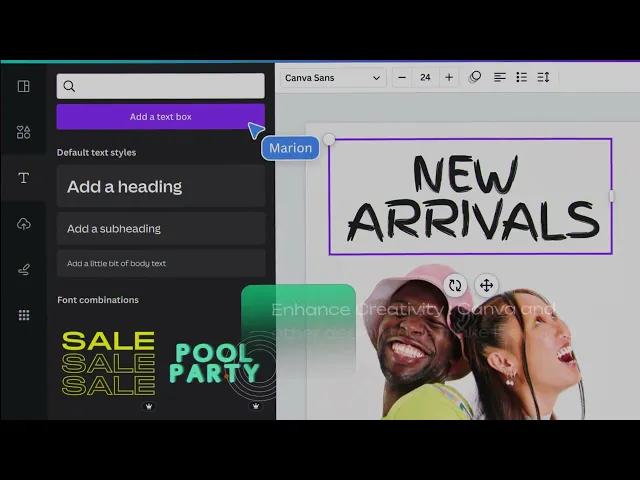Image resolution: width=640 pixels, height=480 pixels.
Task: Click the search magnifier icon
Action: pyautogui.click(x=69, y=86)
